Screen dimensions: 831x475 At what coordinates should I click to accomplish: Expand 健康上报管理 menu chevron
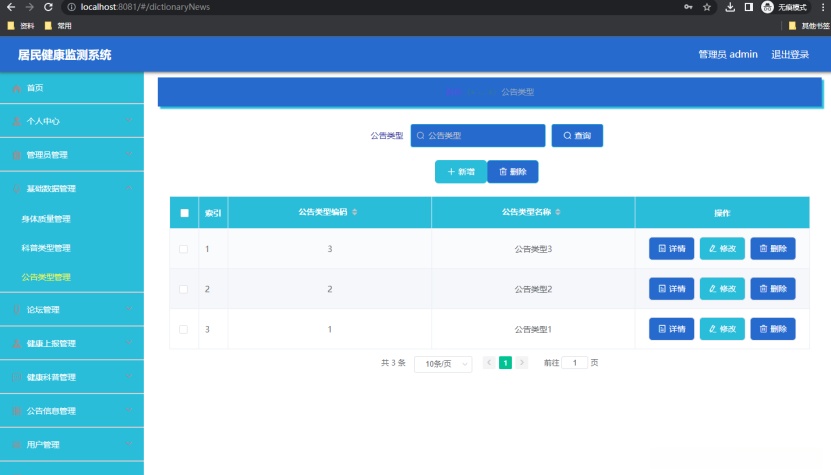point(129,343)
